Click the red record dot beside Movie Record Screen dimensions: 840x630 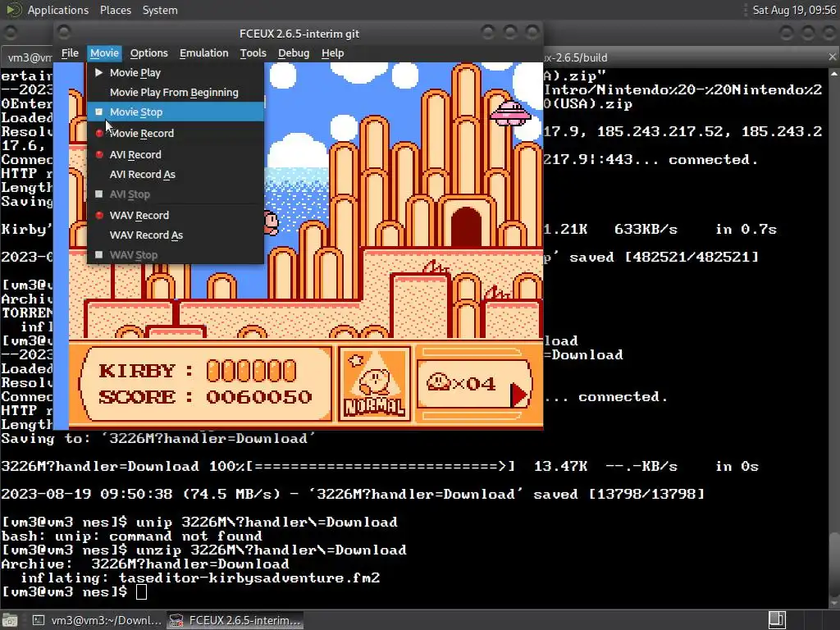coord(99,133)
